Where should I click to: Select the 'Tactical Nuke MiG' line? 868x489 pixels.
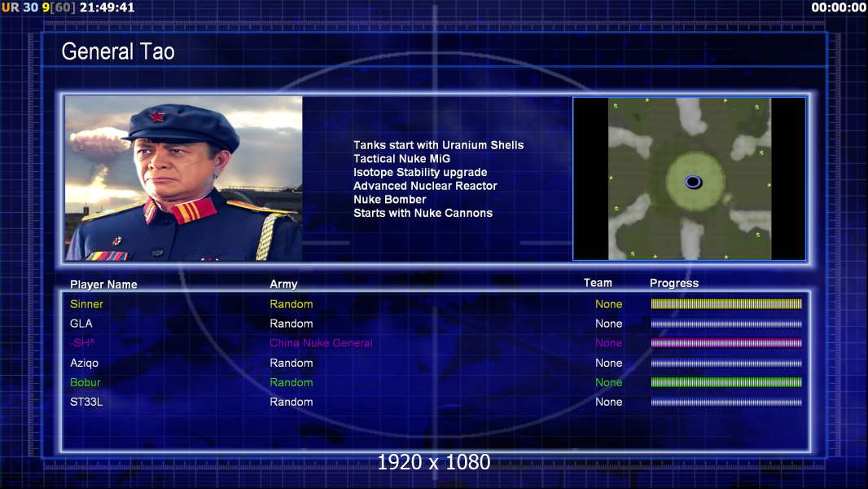pyautogui.click(x=402, y=158)
